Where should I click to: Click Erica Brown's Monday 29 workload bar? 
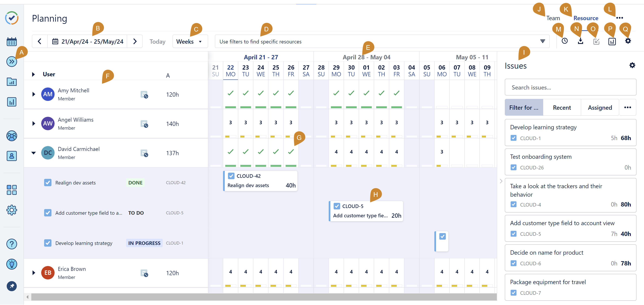click(x=336, y=285)
